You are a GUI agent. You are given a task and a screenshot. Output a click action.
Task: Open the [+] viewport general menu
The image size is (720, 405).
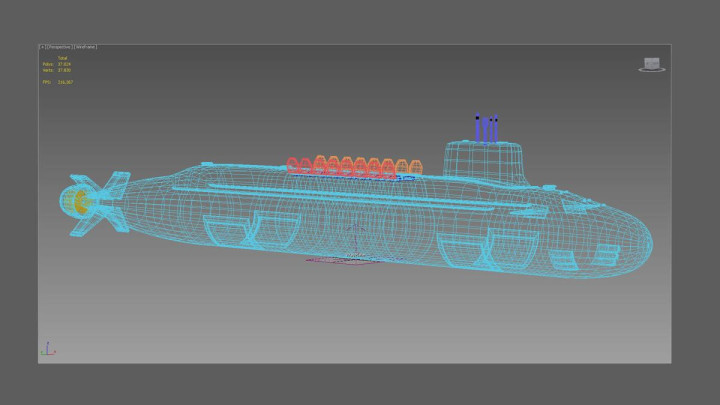pos(42,47)
